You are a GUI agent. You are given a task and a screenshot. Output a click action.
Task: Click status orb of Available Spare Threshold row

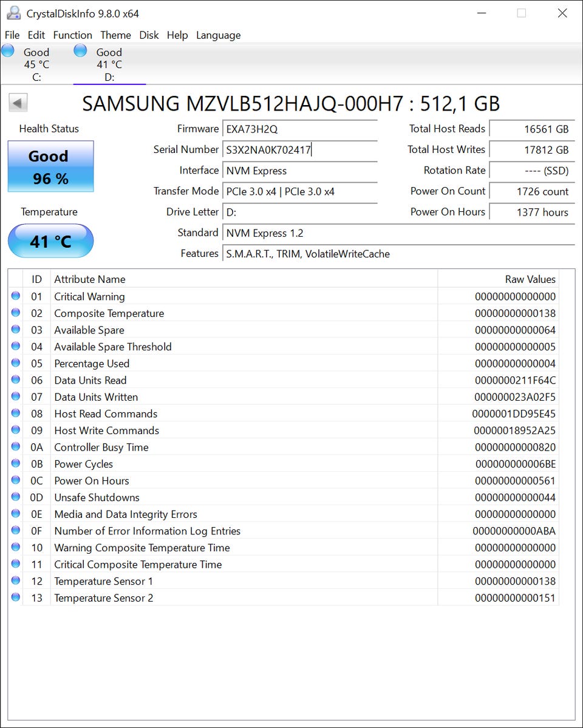coord(16,346)
